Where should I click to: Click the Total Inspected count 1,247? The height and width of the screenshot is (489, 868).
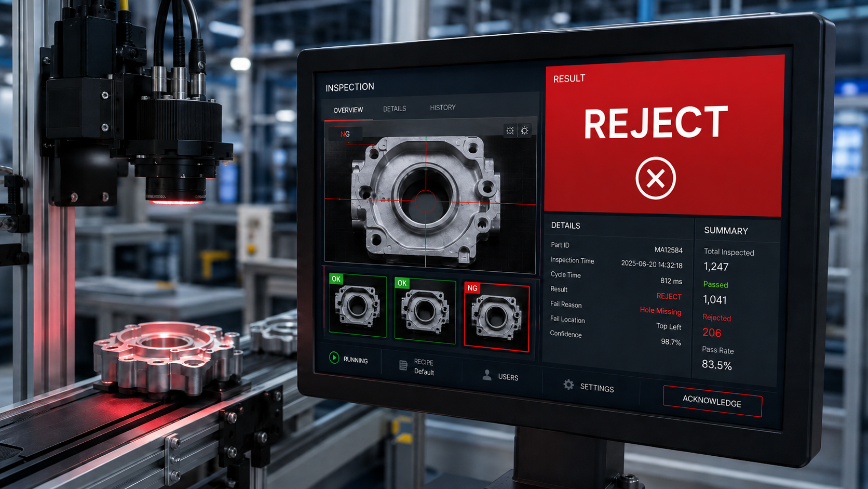tap(716, 267)
